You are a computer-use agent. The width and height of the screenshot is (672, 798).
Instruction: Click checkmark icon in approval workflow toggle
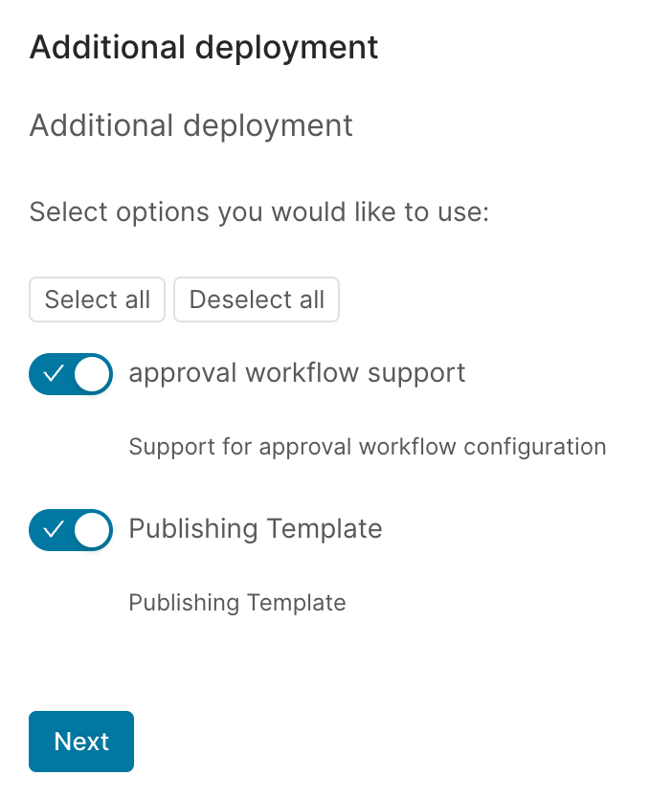tap(54, 374)
